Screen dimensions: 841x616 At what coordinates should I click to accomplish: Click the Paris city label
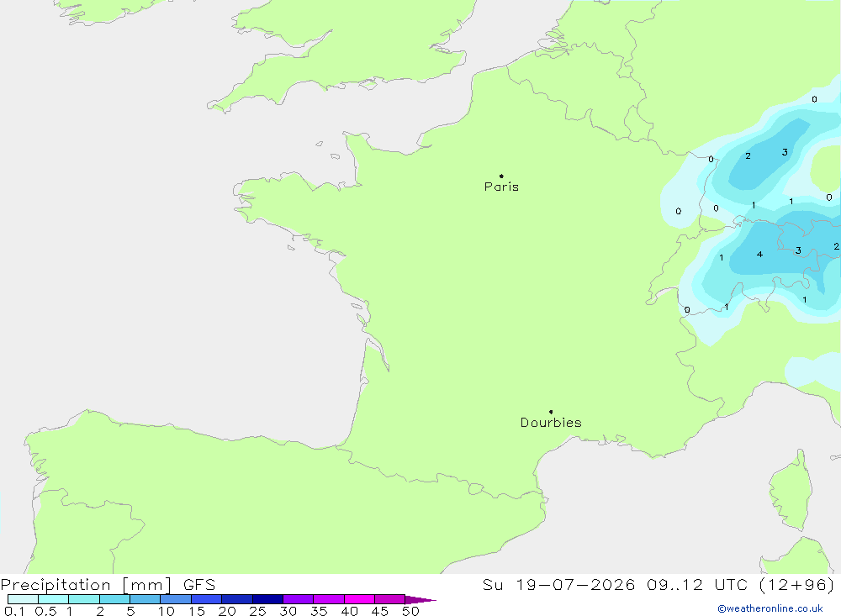[501, 187]
